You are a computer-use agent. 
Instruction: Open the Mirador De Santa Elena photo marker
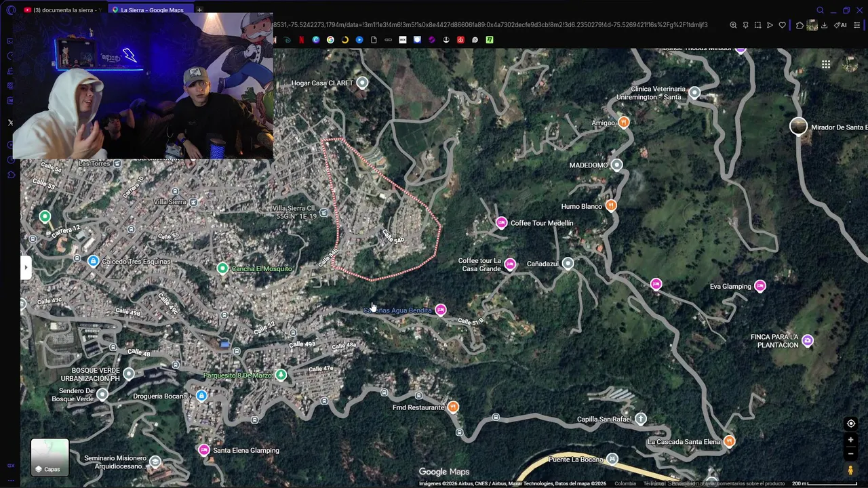point(799,126)
